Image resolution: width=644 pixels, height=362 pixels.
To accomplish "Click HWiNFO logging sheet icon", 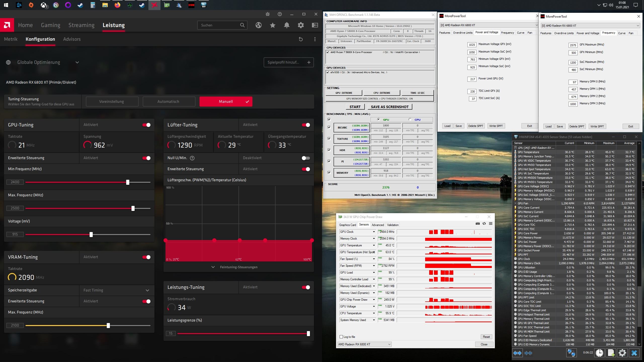I will pyautogui.click(x=611, y=353).
